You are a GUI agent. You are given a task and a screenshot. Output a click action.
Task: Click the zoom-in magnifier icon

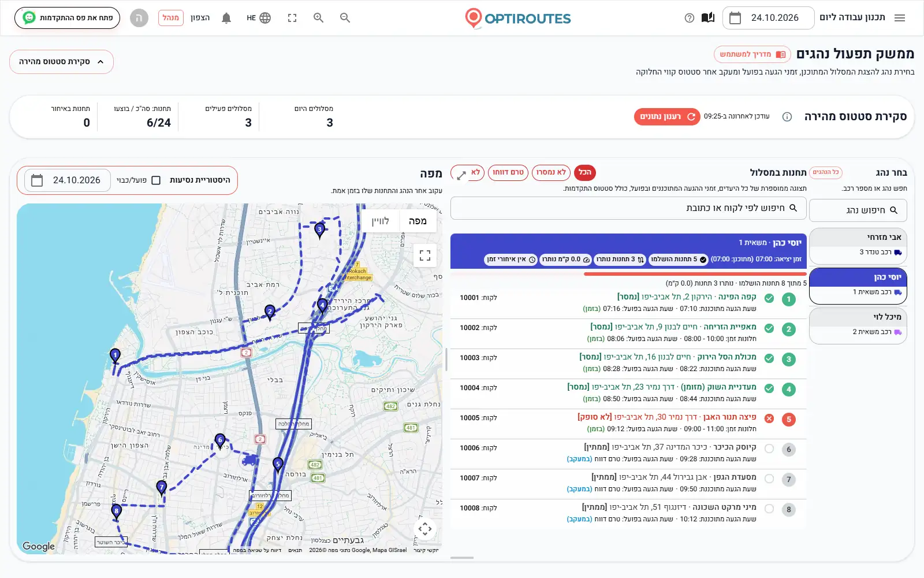click(x=318, y=18)
